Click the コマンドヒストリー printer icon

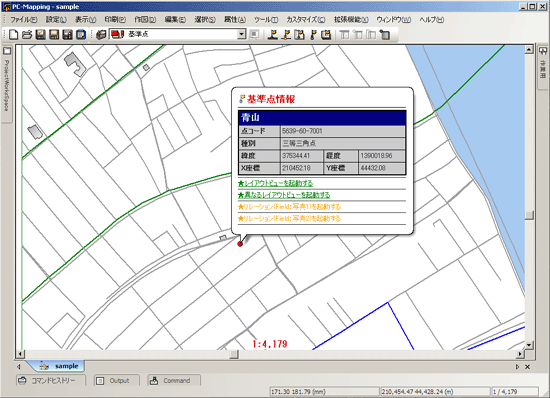(x=22, y=380)
